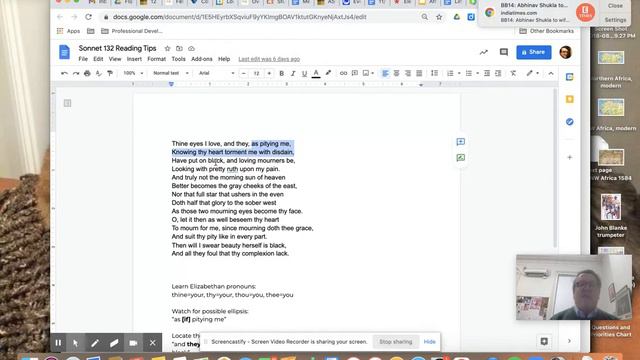This screenshot has height=360, width=640.
Task: Open the Google account avatar
Action: [x=565, y=52]
